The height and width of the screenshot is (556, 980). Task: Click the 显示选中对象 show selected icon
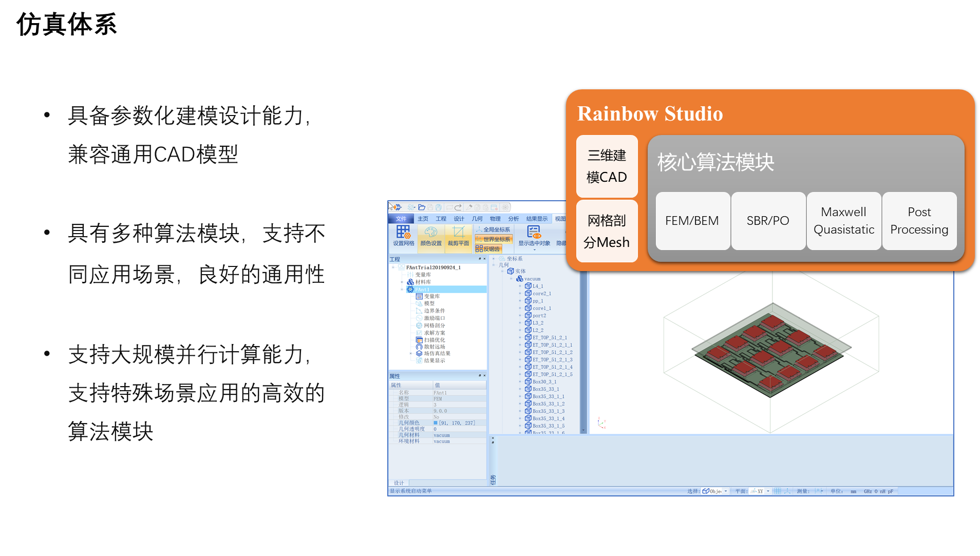534,233
